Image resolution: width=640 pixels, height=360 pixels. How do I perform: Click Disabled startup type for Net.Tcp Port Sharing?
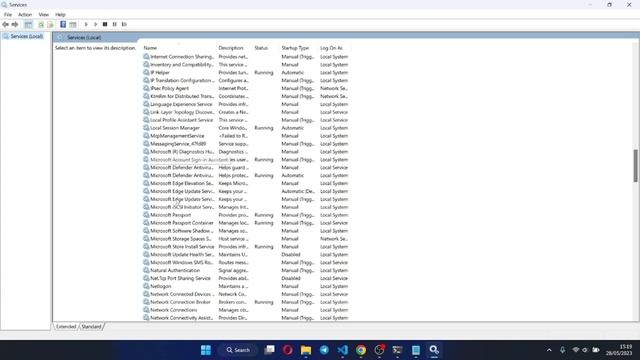(x=291, y=278)
